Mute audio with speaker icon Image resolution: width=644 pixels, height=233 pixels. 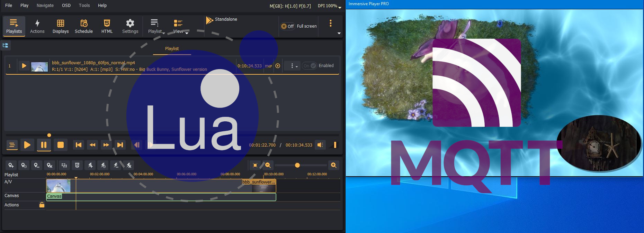pyautogui.click(x=321, y=145)
